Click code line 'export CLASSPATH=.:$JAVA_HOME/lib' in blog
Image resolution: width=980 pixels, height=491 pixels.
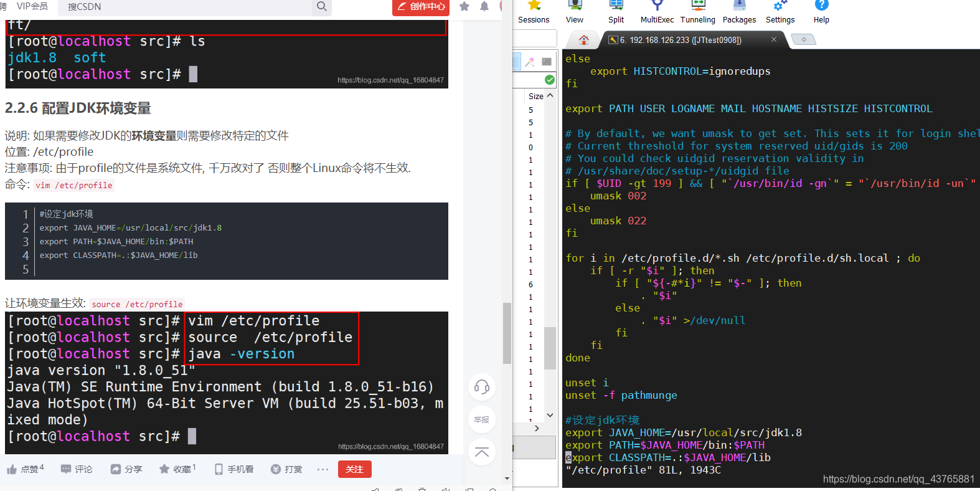pos(118,255)
